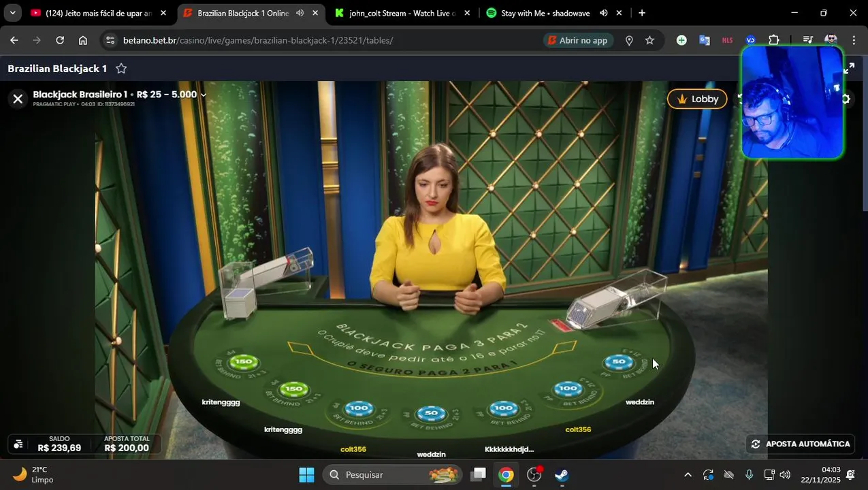Click the Blackjack Brasileiro 1 table title
Screen dimensions: 868x490
click(x=80, y=95)
